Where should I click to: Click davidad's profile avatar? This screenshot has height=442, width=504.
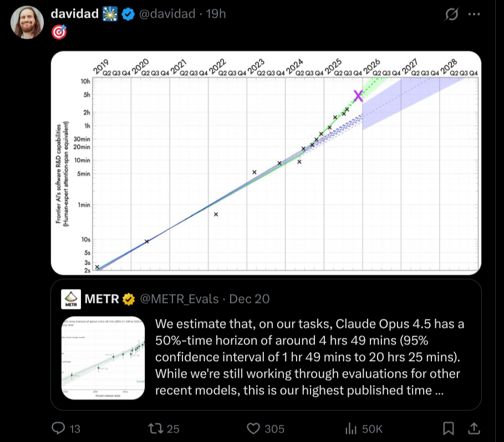(27, 23)
